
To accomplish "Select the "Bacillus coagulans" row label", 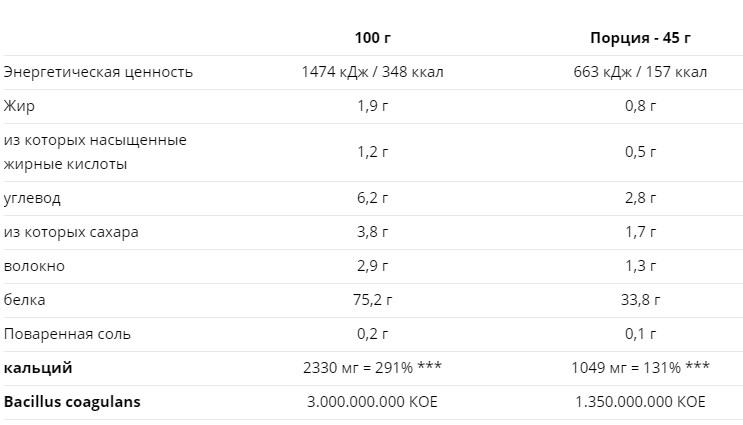I will [x=72, y=402].
